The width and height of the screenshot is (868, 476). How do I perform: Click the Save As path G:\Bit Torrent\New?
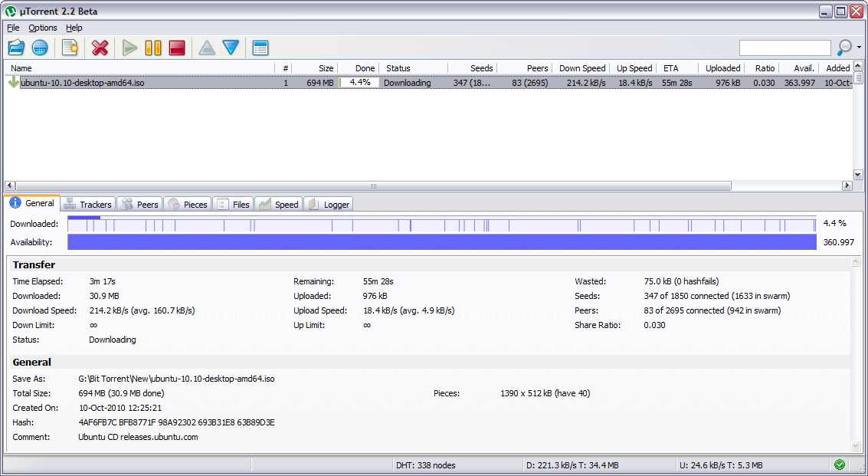177,379
